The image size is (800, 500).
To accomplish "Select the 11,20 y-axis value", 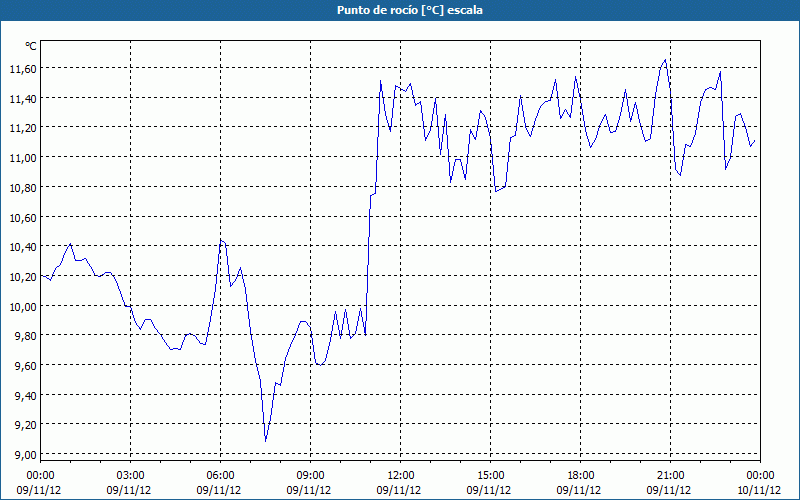I will pyautogui.click(x=23, y=128).
